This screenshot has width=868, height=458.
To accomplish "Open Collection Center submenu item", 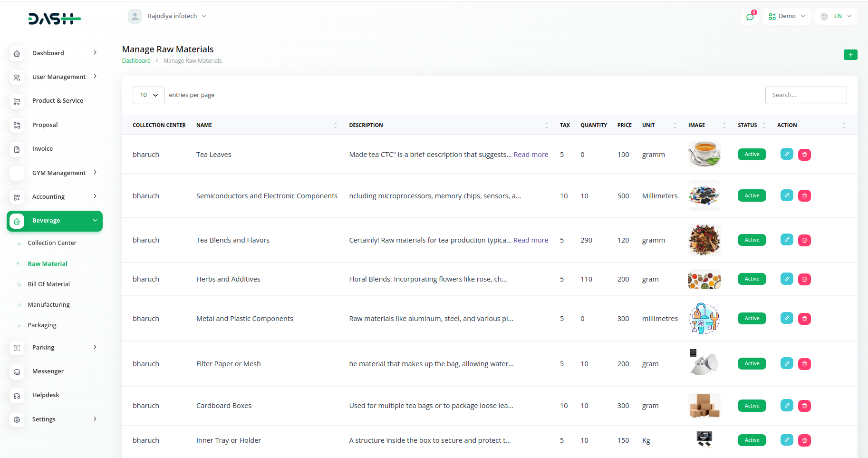I will pyautogui.click(x=52, y=243).
